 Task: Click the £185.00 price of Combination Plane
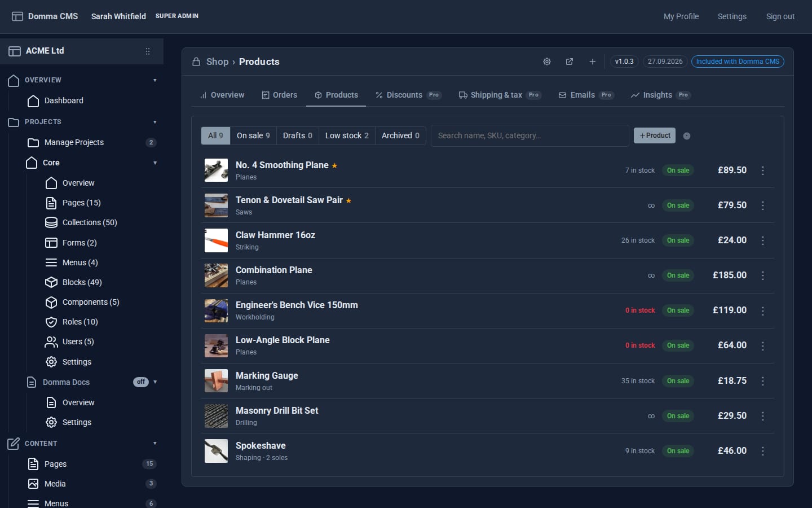(730, 275)
